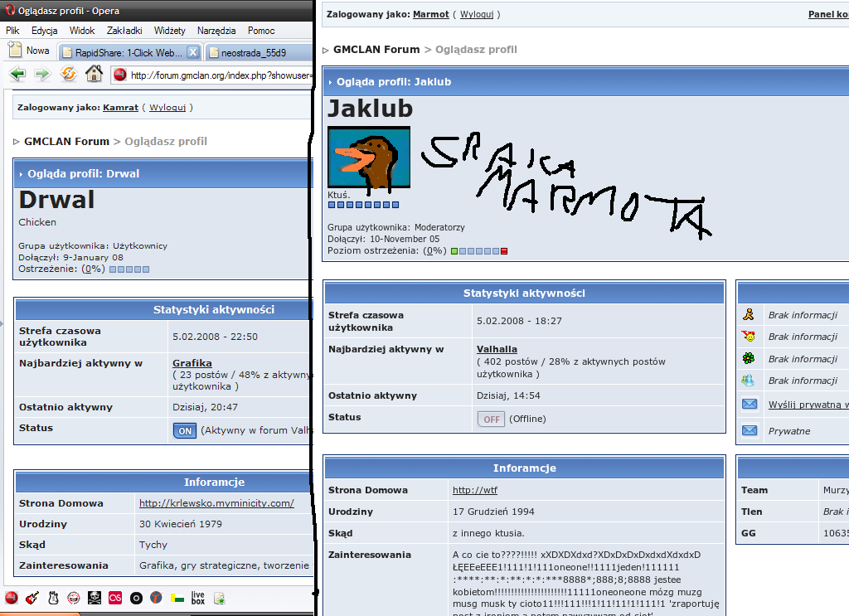Reload the page with the refresh icon

[x=69, y=75]
